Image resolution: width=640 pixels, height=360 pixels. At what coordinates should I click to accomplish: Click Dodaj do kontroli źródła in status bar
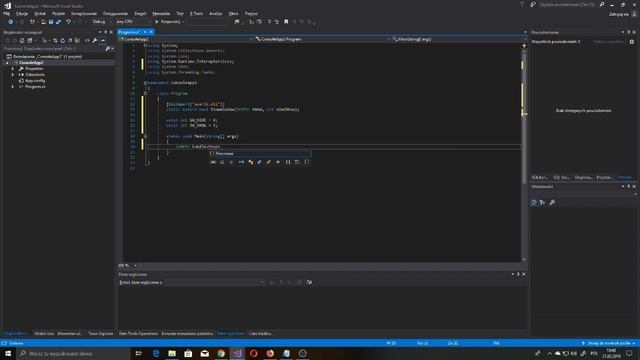click(608, 343)
